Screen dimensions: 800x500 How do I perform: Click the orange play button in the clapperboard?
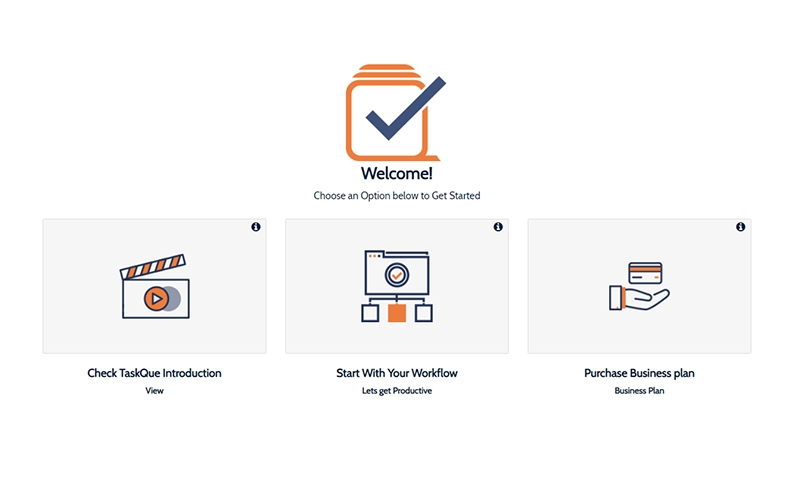pos(156,298)
